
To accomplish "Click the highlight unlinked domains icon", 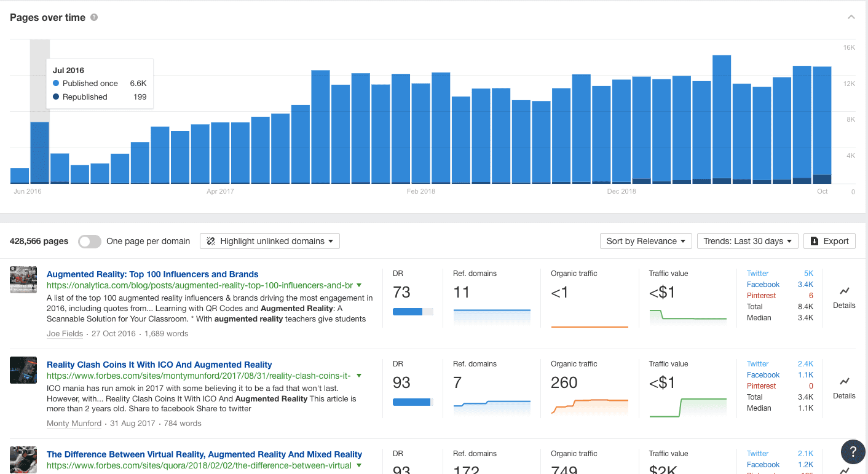I will click(211, 241).
